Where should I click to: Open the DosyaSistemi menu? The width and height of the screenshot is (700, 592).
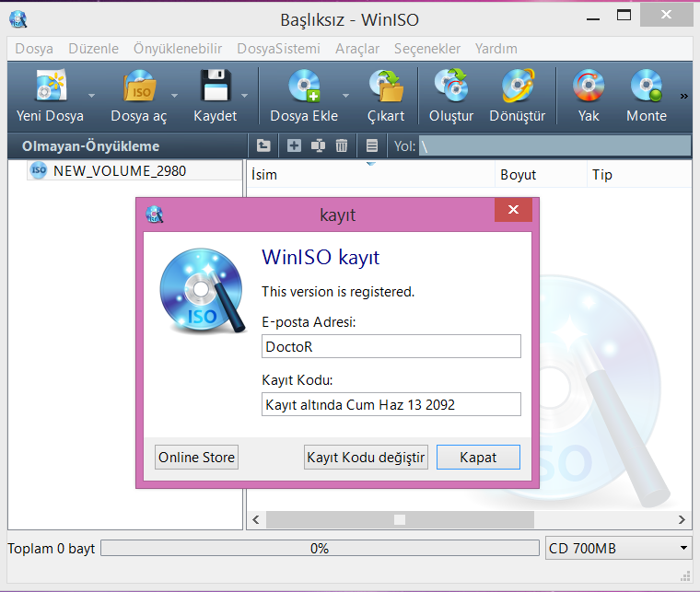[278, 48]
